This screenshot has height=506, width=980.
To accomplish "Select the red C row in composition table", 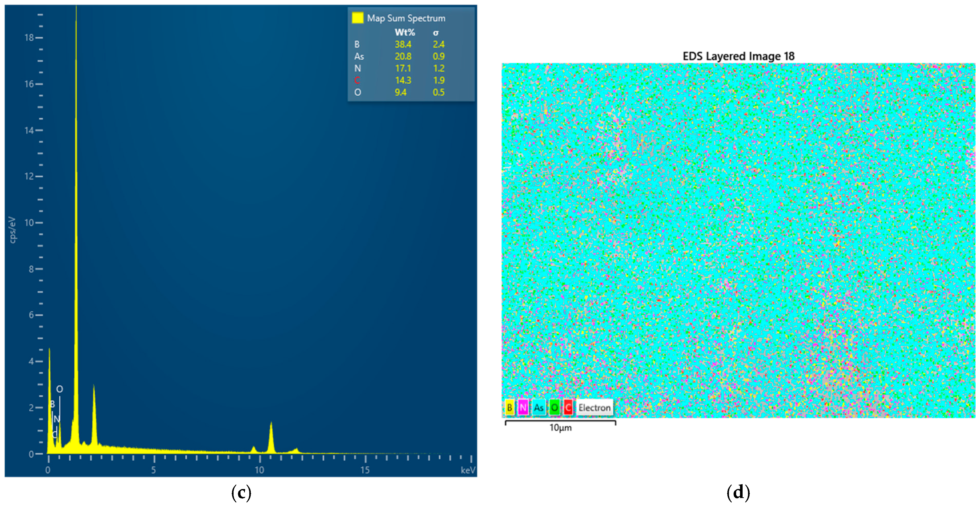I will pos(357,80).
